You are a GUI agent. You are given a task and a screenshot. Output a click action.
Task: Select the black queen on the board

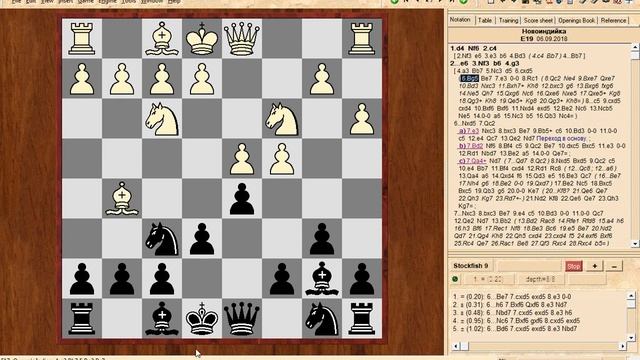click(x=242, y=319)
